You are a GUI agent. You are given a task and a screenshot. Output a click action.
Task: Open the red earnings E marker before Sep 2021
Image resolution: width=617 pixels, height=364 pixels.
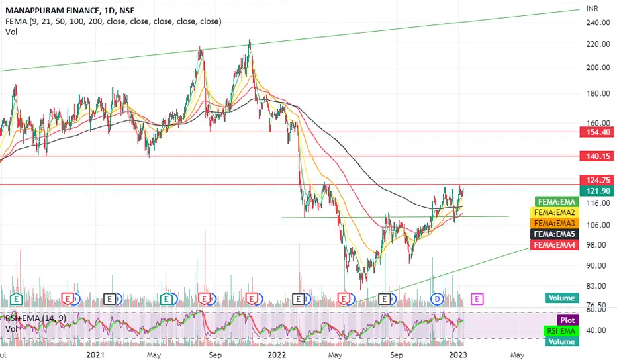(204, 299)
